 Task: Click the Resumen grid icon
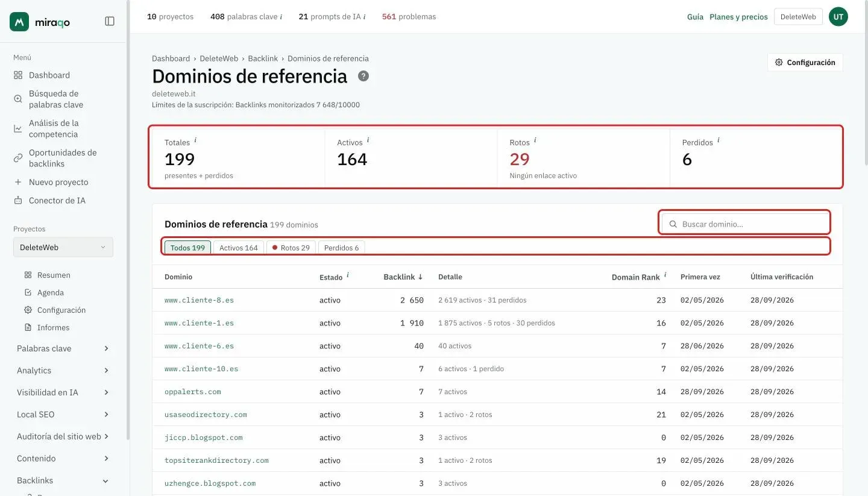coord(28,275)
